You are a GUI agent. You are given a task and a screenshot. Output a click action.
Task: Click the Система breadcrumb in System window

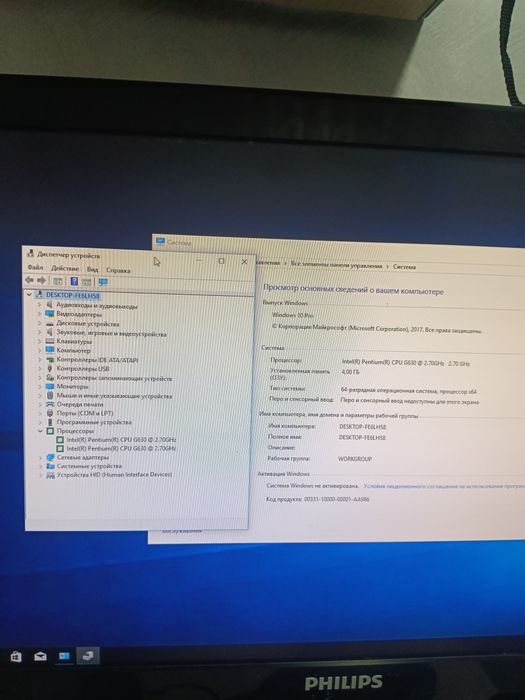[404, 267]
